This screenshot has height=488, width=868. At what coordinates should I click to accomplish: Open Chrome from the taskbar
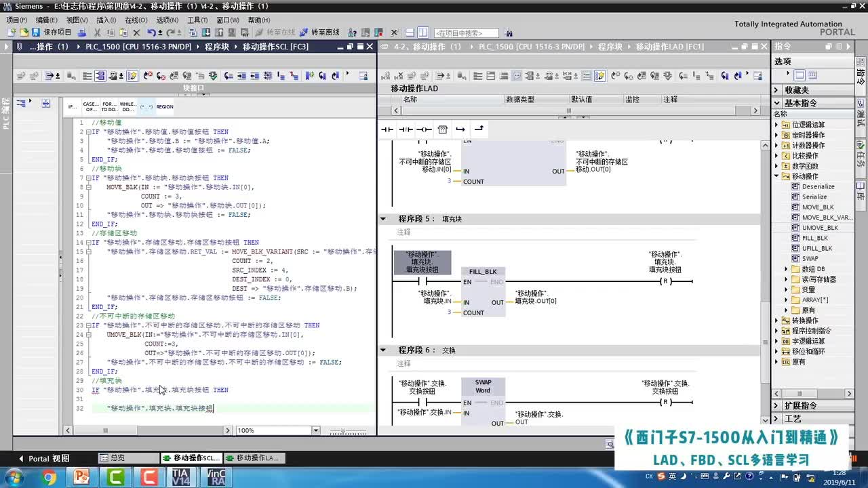pyautogui.click(x=49, y=477)
